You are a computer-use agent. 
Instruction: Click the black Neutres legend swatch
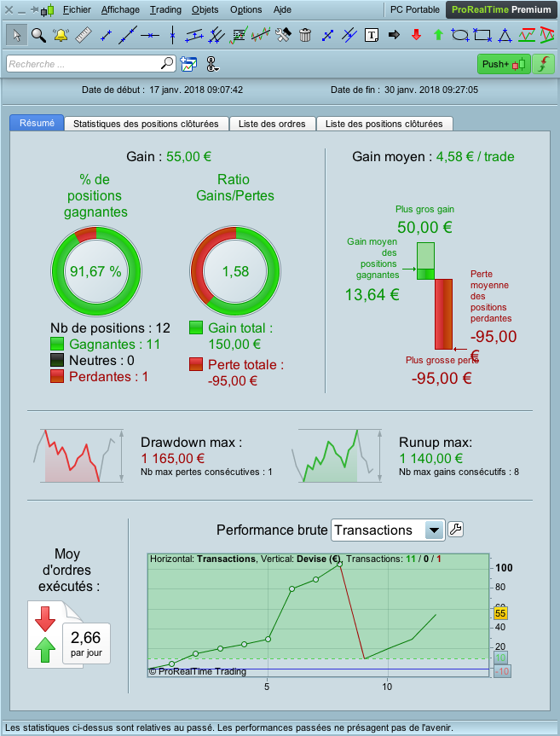(x=57, y=360)
